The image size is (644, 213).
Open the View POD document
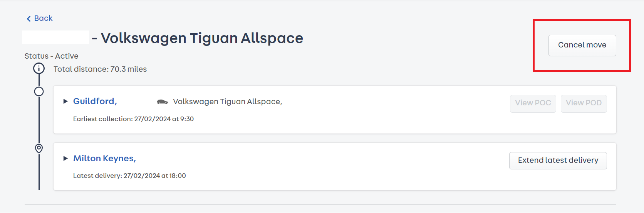tap(584, 103)
